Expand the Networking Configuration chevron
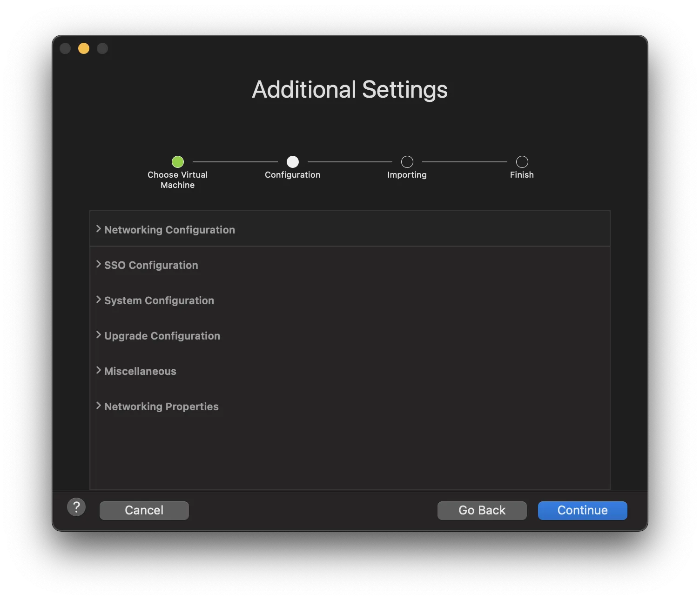The width and height of the screenshot is (700, 600). tap(99, 229)
